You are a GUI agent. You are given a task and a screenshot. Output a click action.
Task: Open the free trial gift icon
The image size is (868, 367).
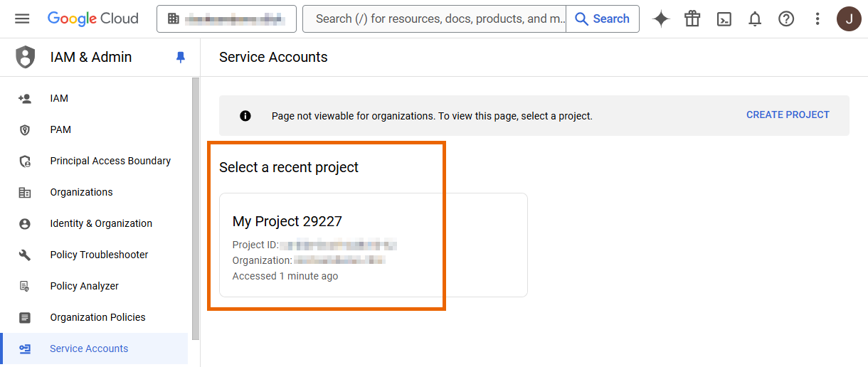tap(692, 19)
